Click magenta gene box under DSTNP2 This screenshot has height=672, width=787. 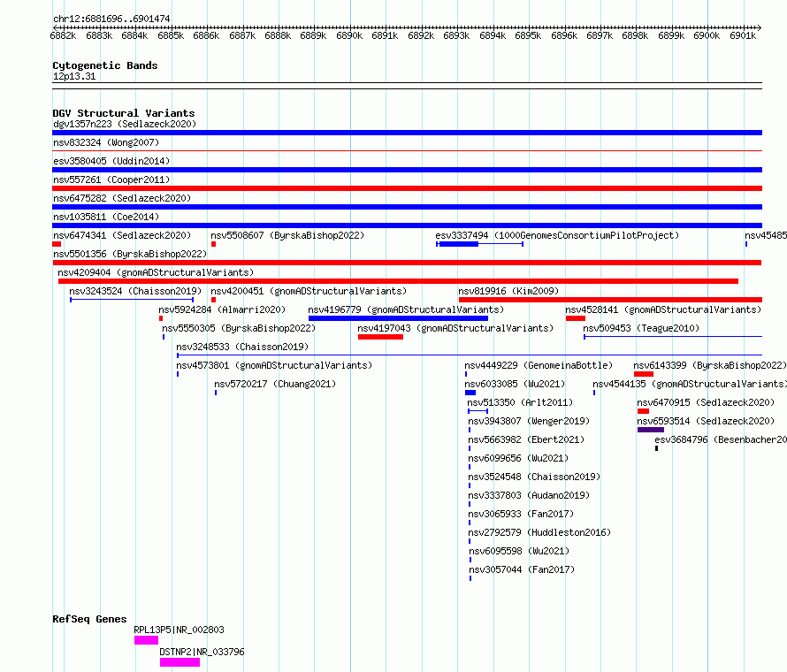(x=180, y=662)
